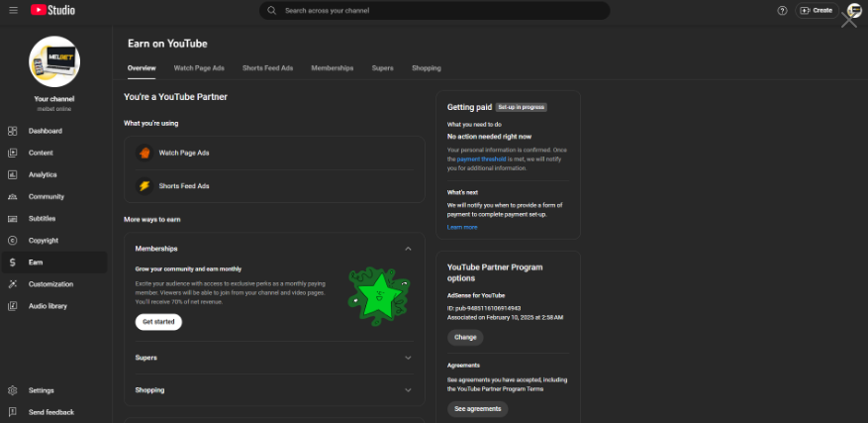Screen dimensions: 868x423
Task: Switch to the Shopping tab
Action: pos(427,68)
